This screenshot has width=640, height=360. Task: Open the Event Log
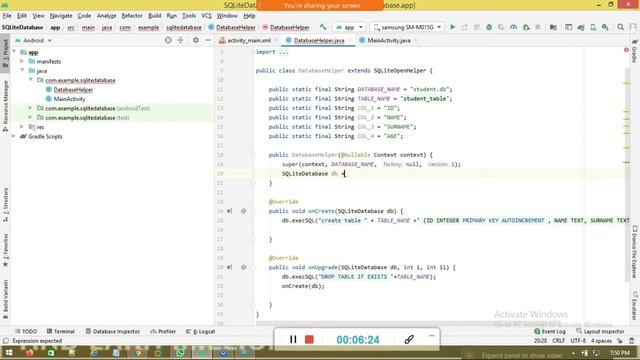pos(550,331)
